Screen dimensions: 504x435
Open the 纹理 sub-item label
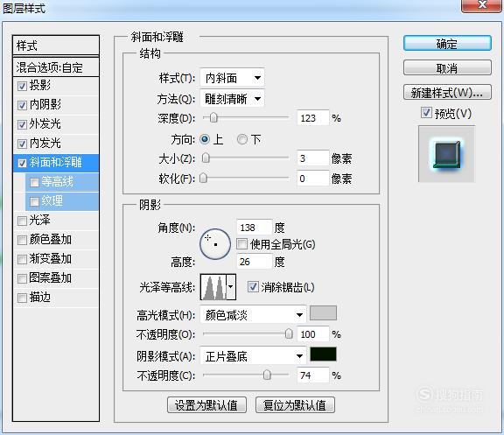click(52, 201)
